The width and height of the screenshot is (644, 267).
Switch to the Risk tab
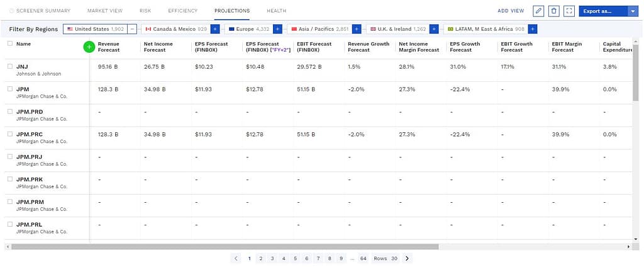click(x=145, y=11)
